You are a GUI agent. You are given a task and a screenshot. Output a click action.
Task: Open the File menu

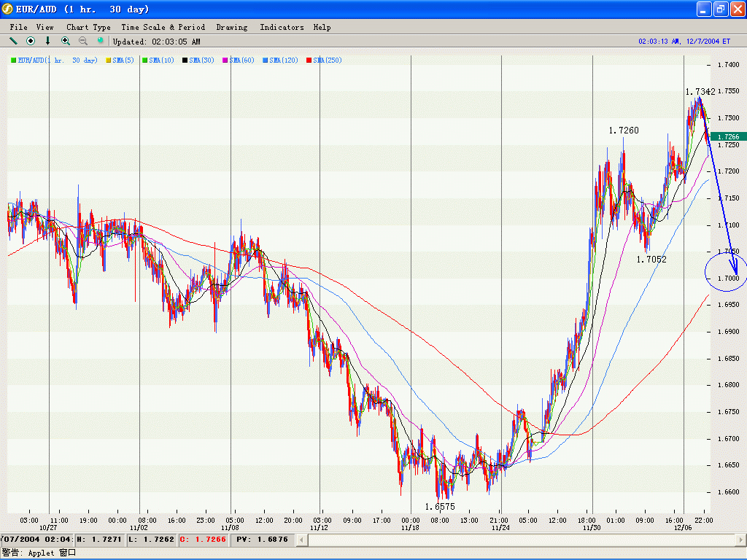18,27
